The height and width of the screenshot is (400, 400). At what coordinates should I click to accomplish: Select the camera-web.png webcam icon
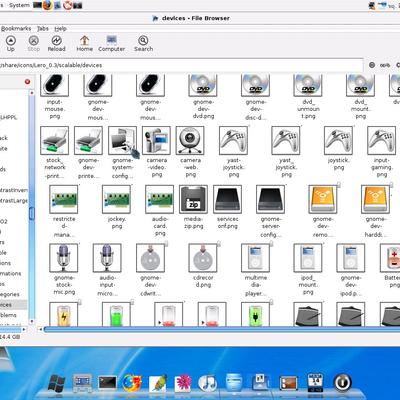pos(190,140)
